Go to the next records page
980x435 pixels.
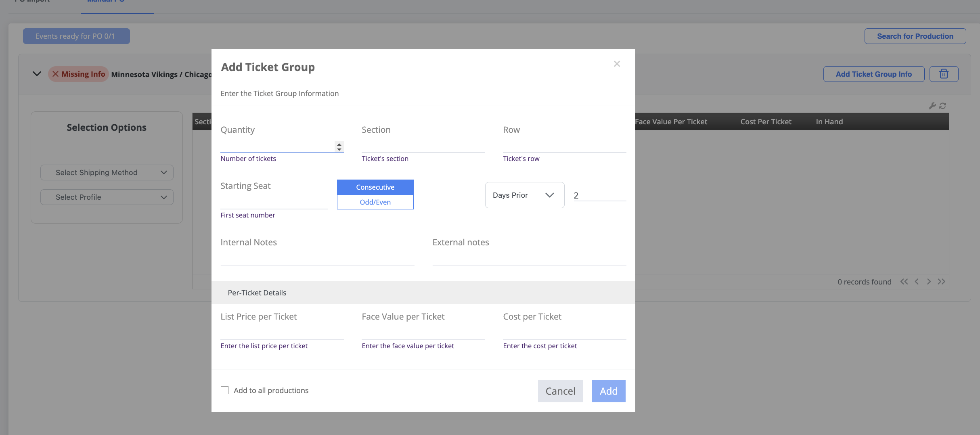click(929, 282)
